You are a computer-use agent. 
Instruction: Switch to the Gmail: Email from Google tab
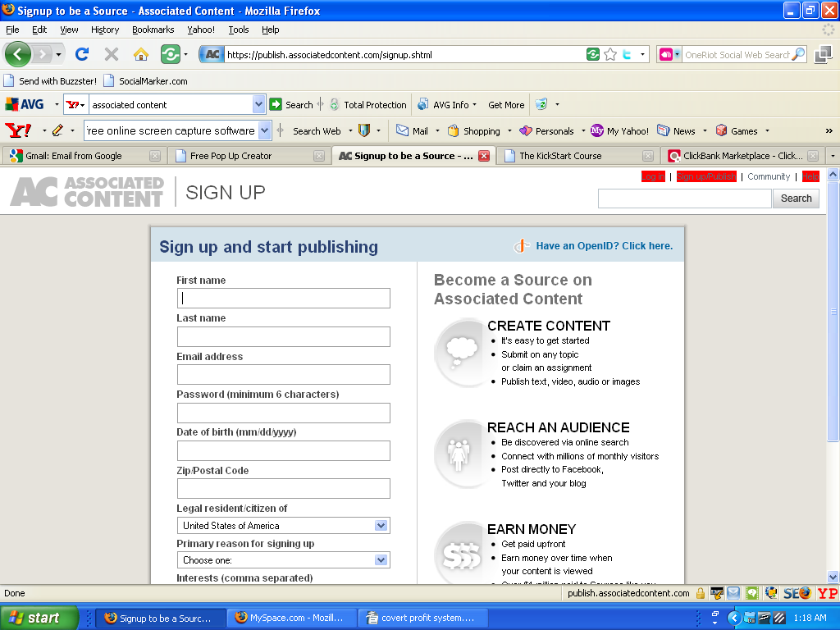[x=73, y=156]
